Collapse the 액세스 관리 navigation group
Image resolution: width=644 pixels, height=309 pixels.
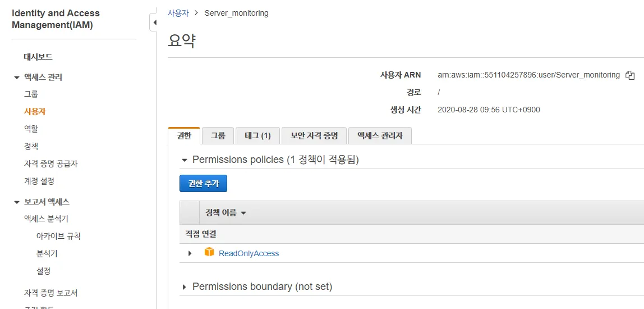(x=17, y=78)
